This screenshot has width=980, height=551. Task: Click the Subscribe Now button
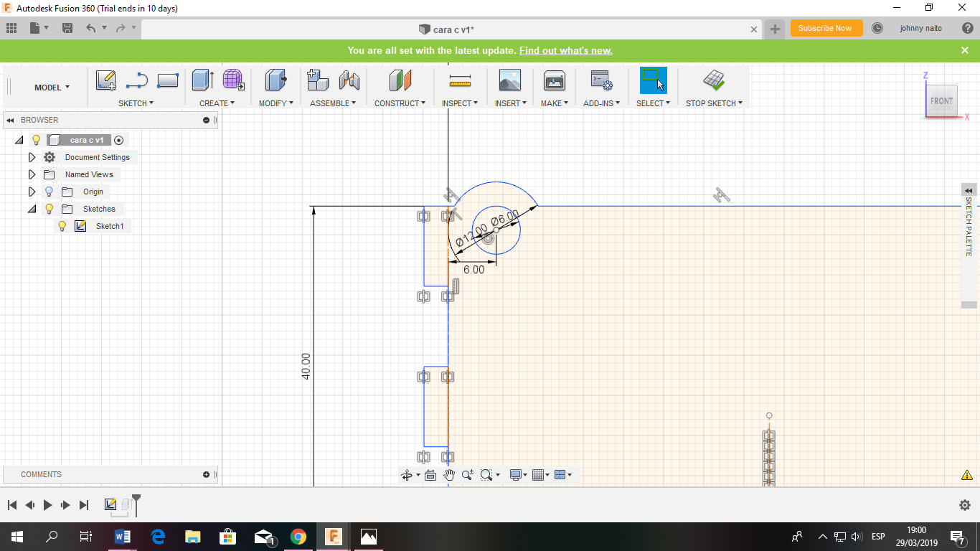(825, 28)
